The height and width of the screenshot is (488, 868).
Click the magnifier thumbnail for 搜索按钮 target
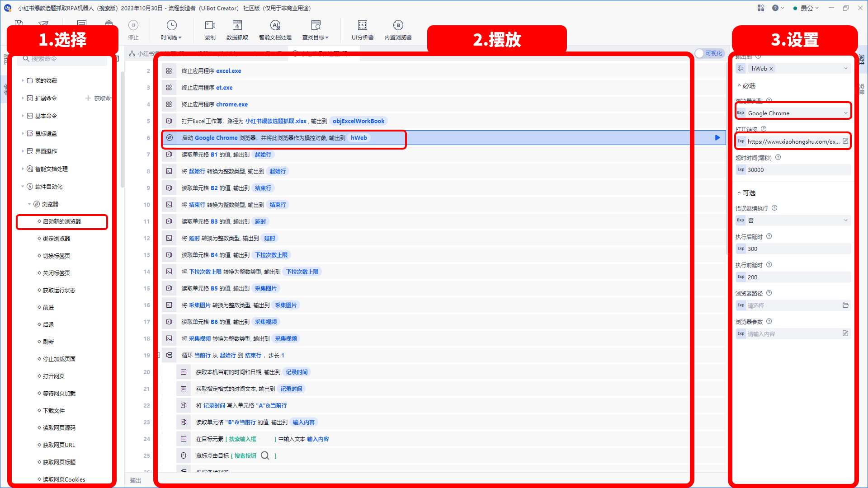coord(265,455)
